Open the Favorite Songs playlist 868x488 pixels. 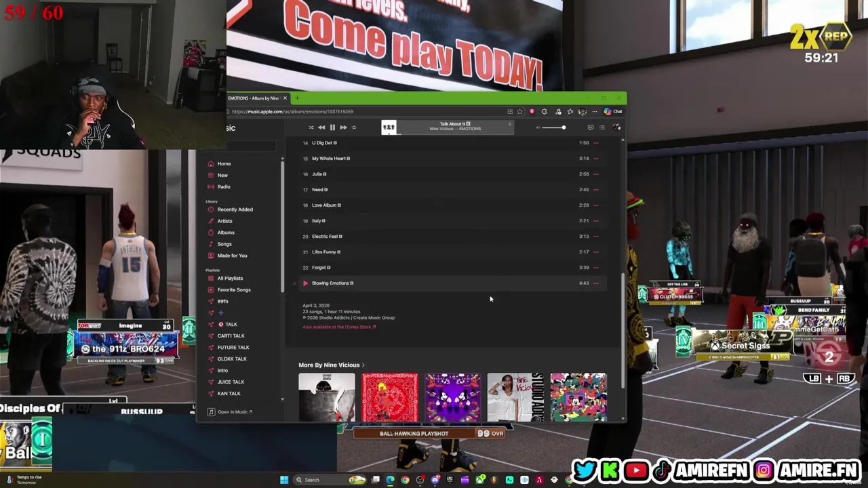234,290
